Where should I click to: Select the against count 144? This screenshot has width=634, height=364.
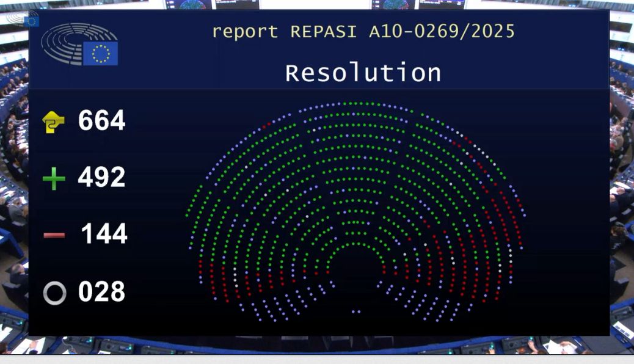(x=103, y=235)
